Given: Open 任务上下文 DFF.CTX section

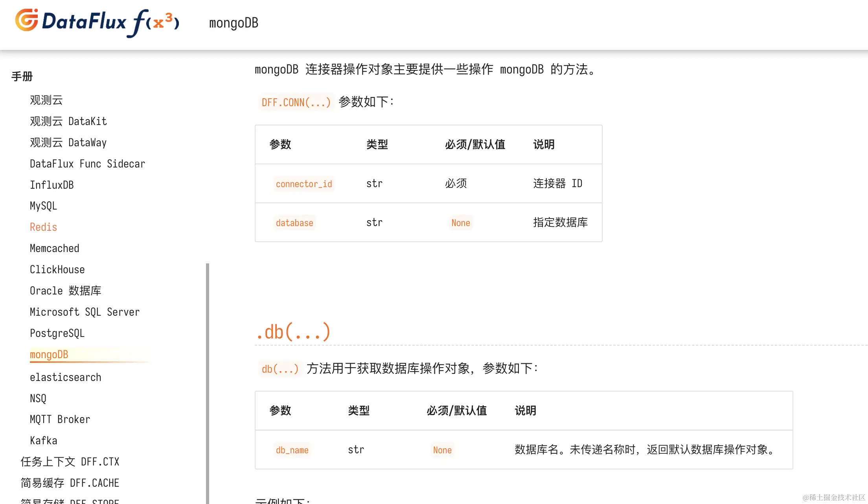Looking at the screenshot, I should 70,462.
